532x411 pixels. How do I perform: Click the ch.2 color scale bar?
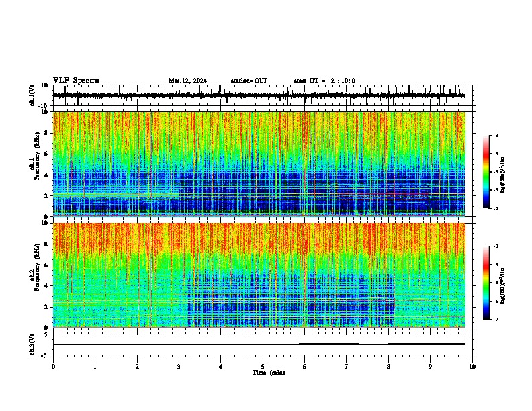486,283
